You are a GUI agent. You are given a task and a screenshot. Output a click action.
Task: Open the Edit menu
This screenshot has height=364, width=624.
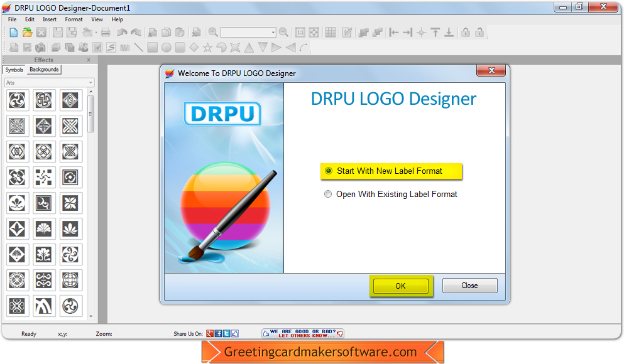click(30, 19)
